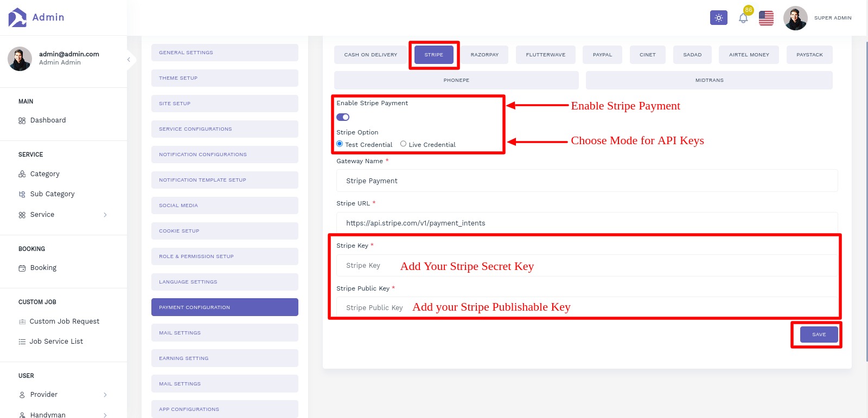The height and width of the screenshot is (418, 868).
Task: Click the Sub Category icon
Action: [22, 194]
